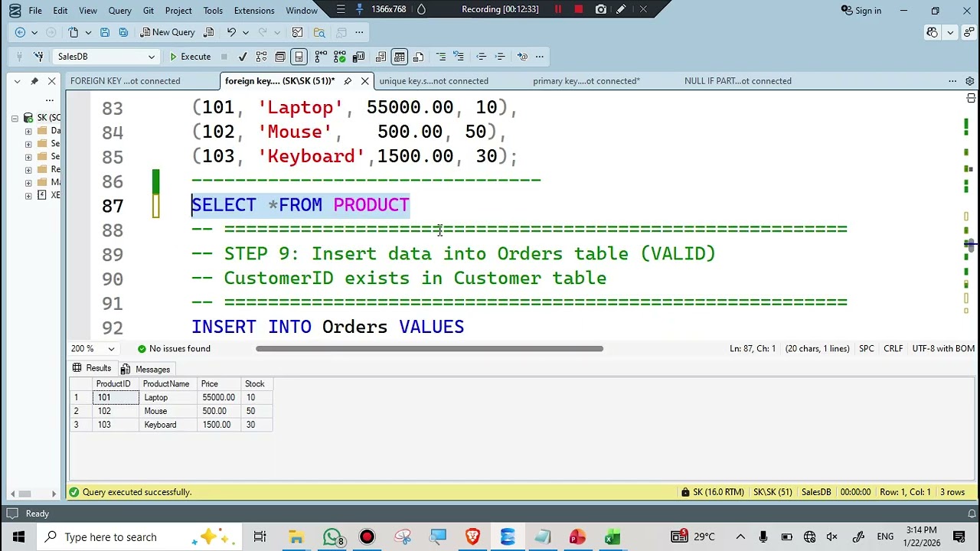
Task: Click Uncomment selected lines icon
Action: (459, 57)
